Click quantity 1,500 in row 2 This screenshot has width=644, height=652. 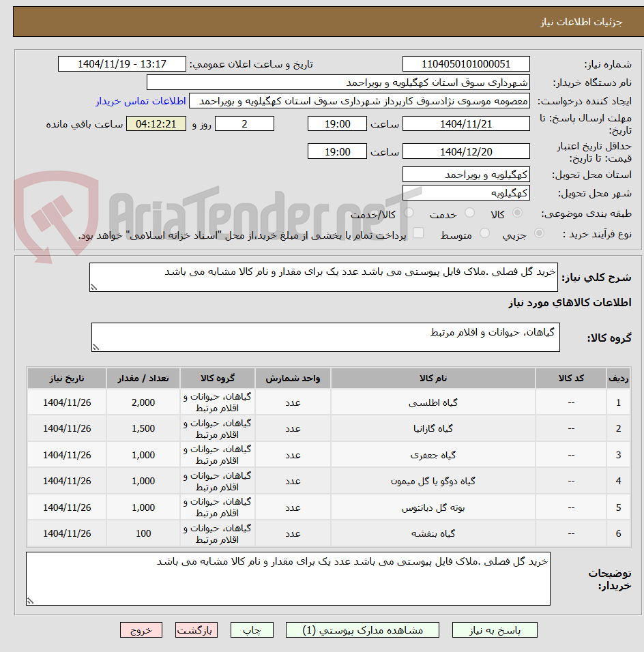click(x=143, y=428)
